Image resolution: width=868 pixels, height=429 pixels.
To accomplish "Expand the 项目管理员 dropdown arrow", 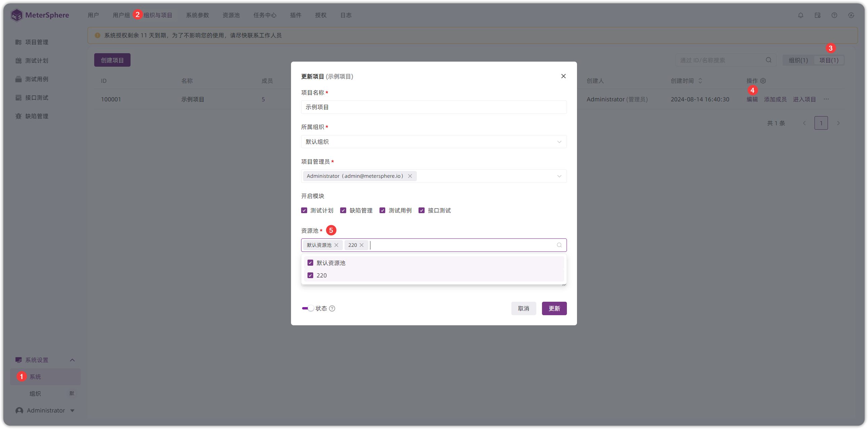I will click(x=559, y=176).
